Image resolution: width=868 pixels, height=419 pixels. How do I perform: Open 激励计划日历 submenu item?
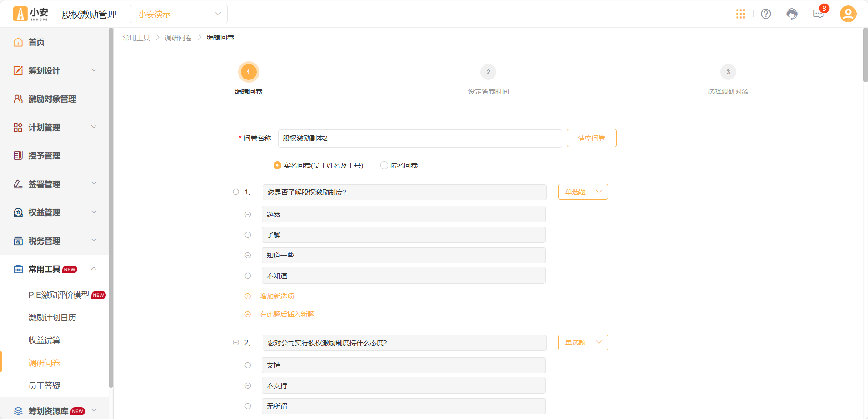point(52,317)
